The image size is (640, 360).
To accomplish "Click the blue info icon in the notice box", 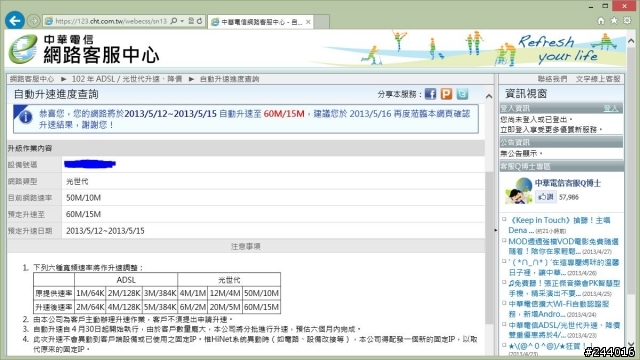I will [x=25, y=118].
